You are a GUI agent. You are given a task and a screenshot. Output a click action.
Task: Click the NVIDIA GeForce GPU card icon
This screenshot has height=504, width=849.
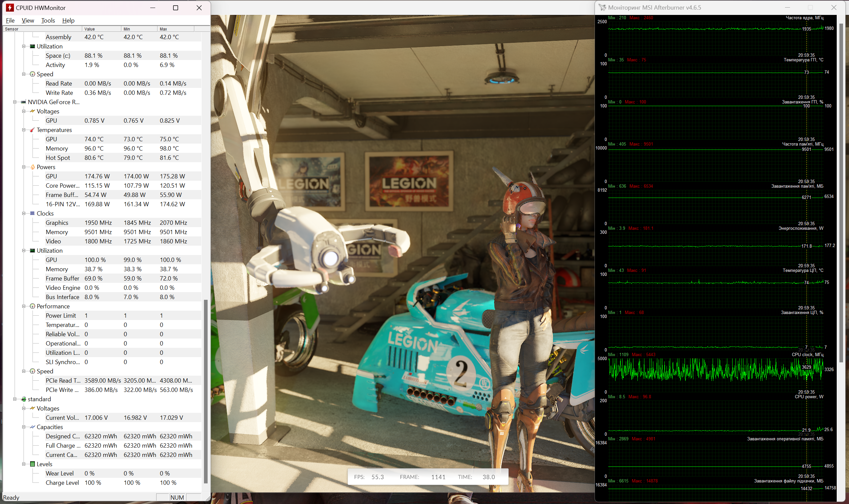[x=24, y=102]
